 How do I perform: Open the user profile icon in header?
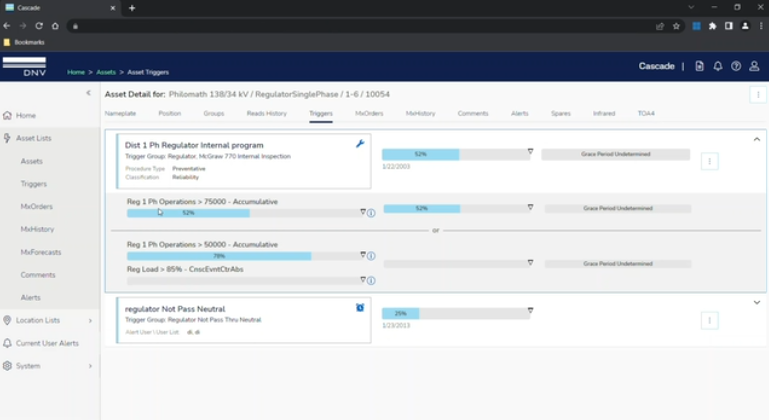(754, 66)
